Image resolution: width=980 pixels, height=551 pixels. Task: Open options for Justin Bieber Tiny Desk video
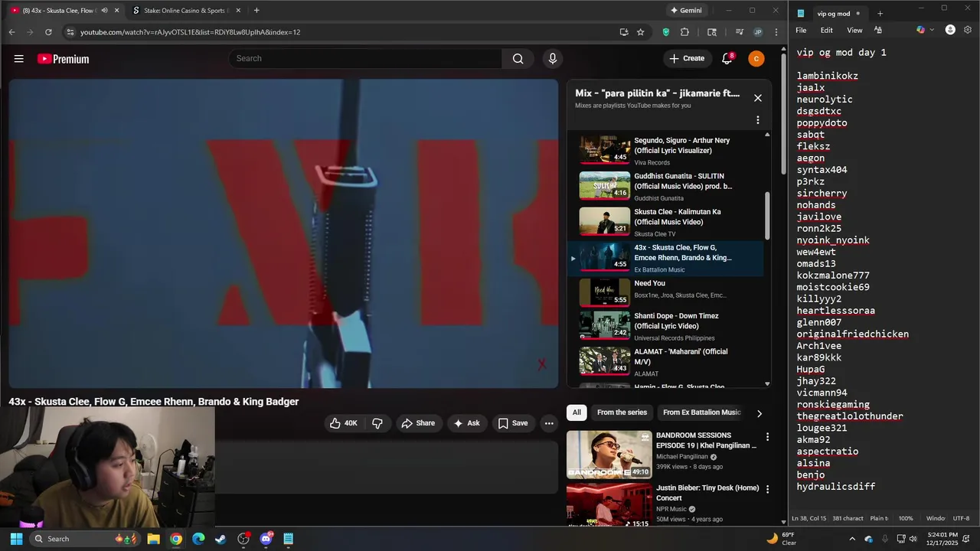pos(767,489)
